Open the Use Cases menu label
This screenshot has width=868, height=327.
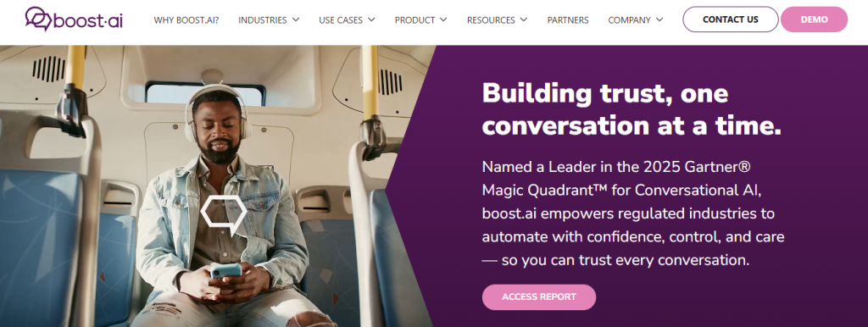(x=341, y=20)
